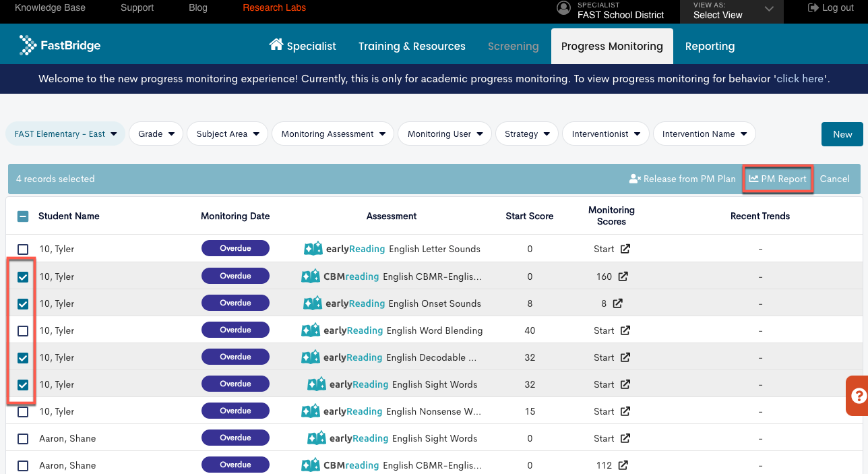
Task: Open the Interventionist filter dropdown
Action: (606, 134)
